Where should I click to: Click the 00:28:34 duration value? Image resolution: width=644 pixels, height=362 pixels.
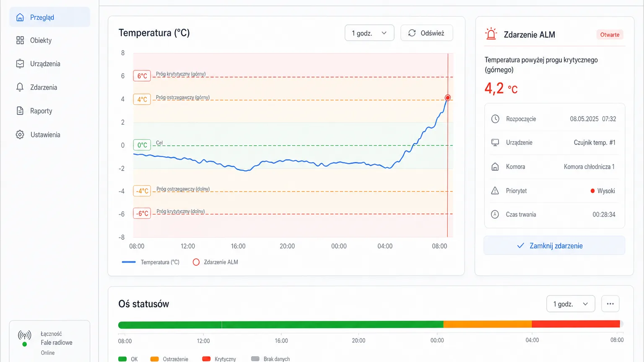tap(604, 214)
